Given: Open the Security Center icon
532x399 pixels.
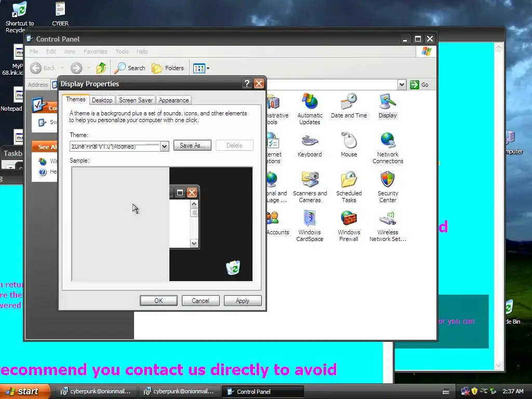Looking at the screenshot, I should (388, 187).
